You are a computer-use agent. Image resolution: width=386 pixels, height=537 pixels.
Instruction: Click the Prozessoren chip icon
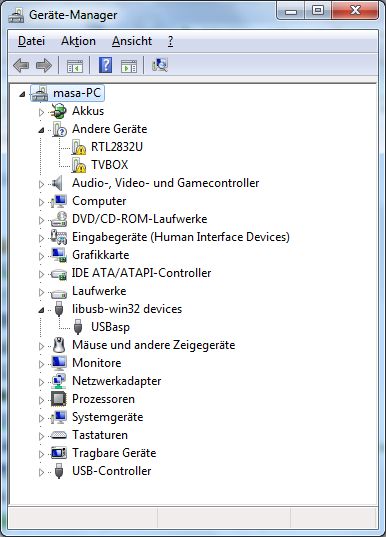tap(58, 399)
